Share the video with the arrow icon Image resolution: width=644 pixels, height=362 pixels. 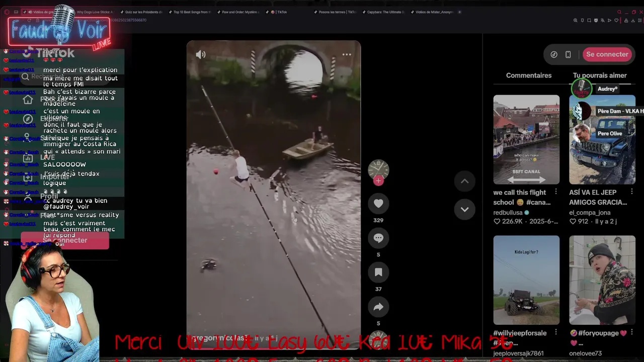coord(378,307)
